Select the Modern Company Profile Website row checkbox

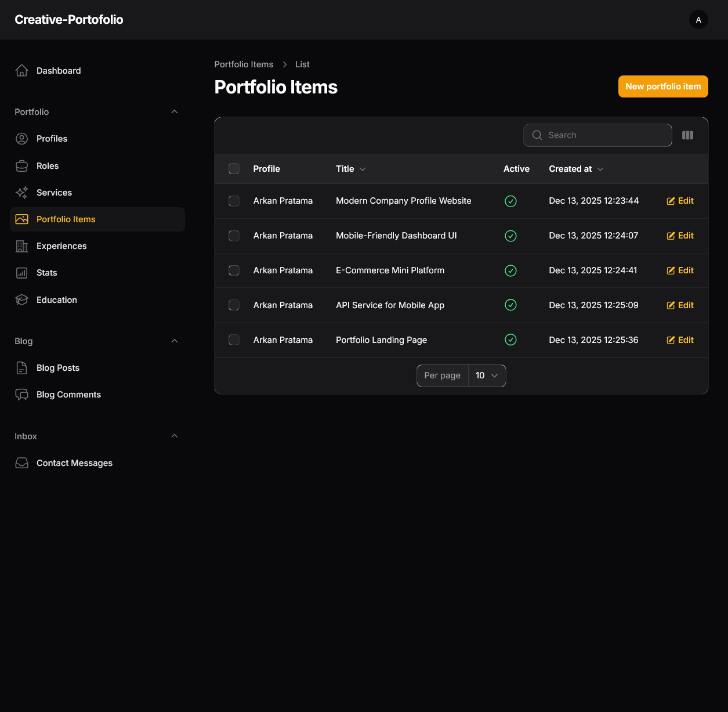click(234, 201)
